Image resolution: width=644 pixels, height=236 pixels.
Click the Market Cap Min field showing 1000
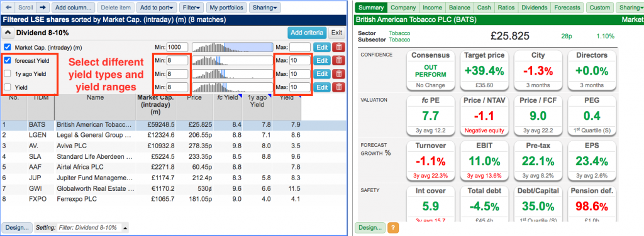(x=177, y=48)
